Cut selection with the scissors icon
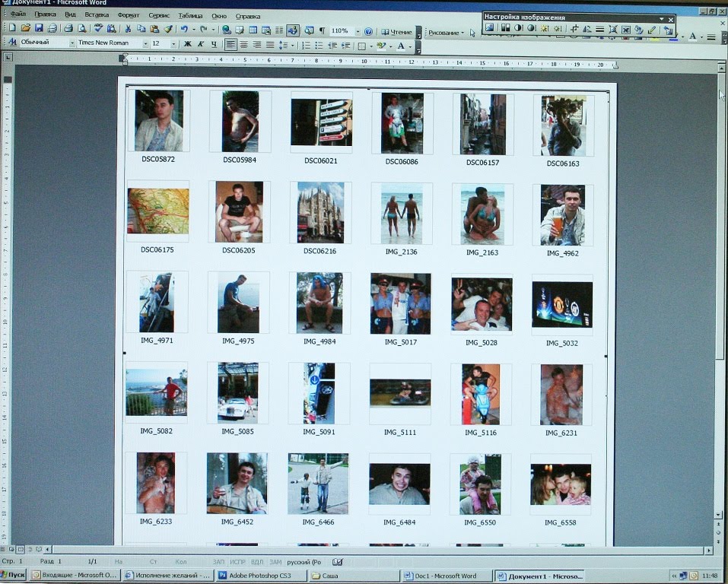Screen dimensions: 728x584 128,29
